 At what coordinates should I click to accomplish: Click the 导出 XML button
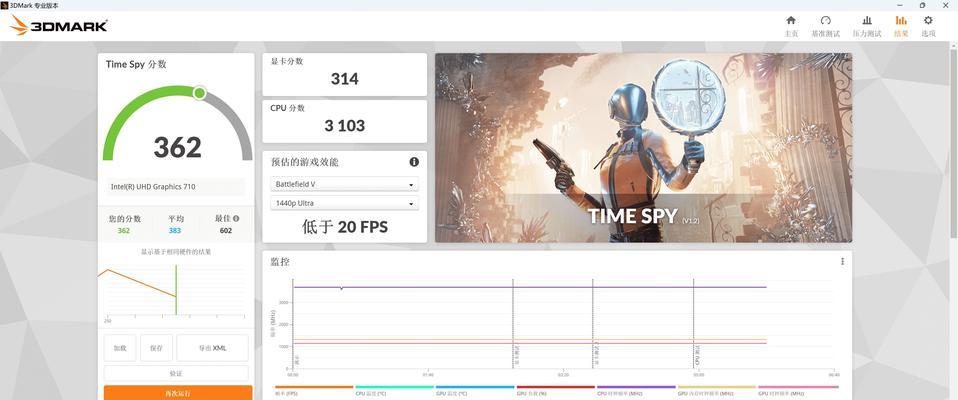(x=213, y=348)
